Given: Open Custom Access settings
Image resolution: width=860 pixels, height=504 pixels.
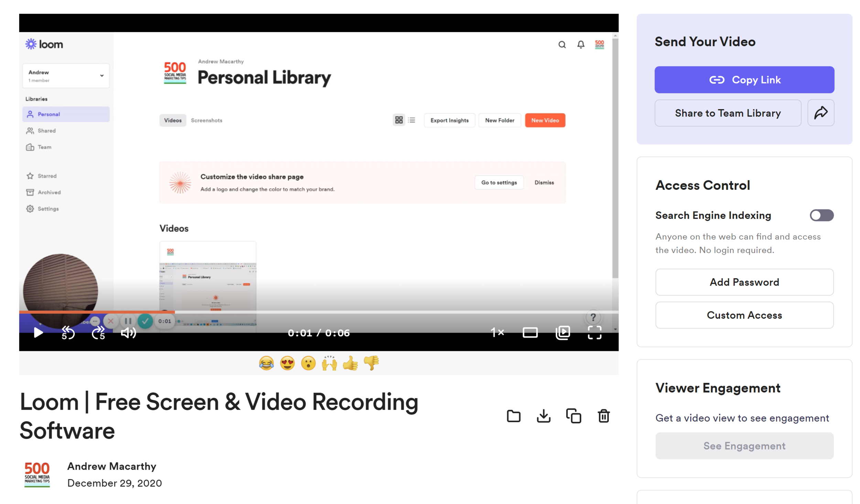Looking at the screenshot, I should tap(744, 315).
